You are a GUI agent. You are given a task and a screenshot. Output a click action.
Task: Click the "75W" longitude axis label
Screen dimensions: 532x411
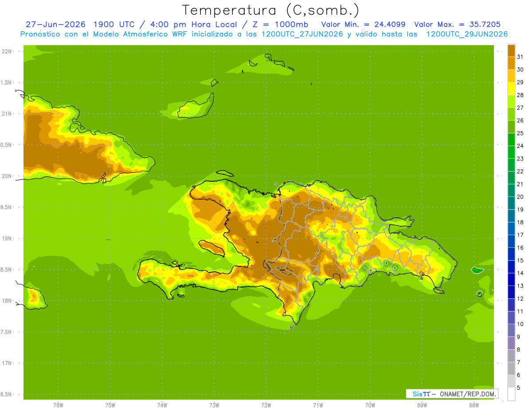(x=110, y=405)
